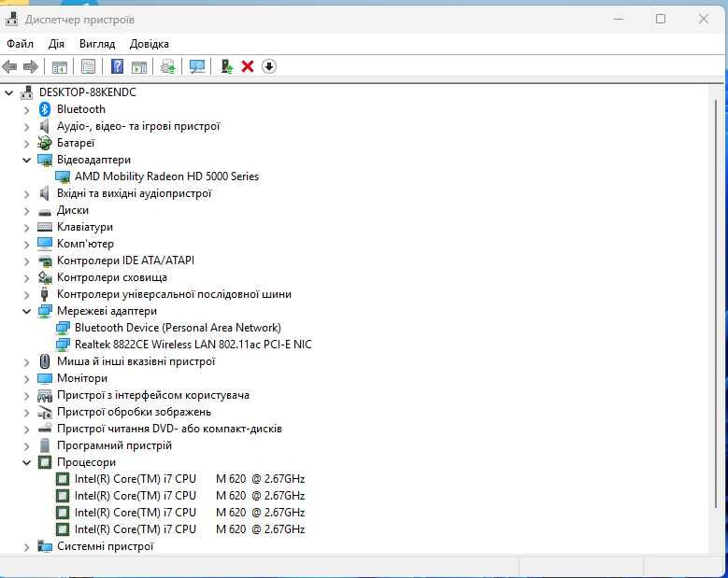Open the Дія menu
This screenshot has height=578, width=728.
click(56, 44)
